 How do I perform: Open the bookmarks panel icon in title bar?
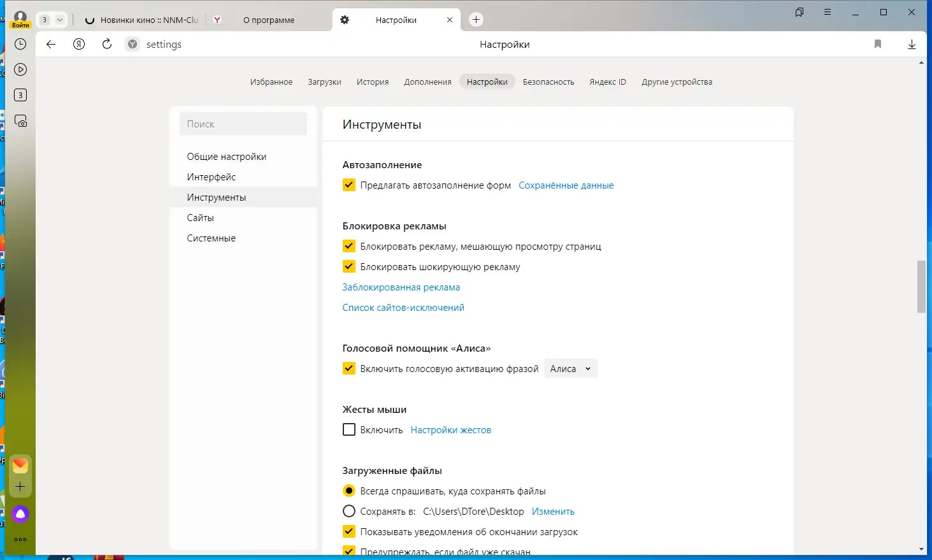pyautogui.click(x=799, y=12)
